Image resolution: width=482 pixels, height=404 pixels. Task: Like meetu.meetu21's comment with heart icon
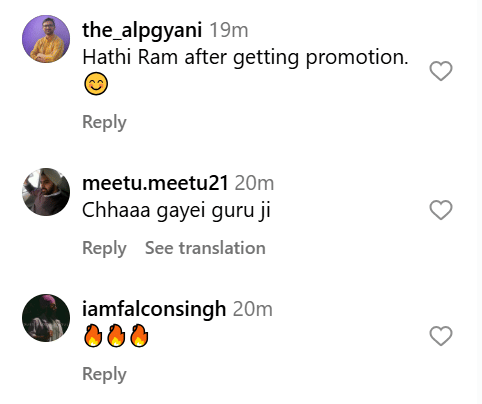point(441,210)
